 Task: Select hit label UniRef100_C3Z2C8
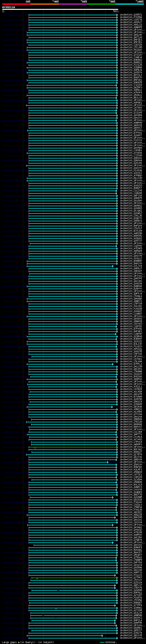coord(131,85)
